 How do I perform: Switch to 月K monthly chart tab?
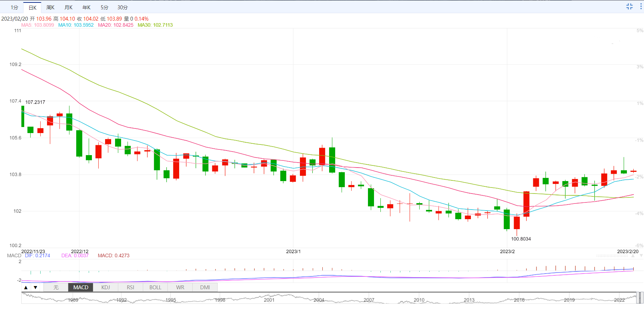(x=68, y=7)
